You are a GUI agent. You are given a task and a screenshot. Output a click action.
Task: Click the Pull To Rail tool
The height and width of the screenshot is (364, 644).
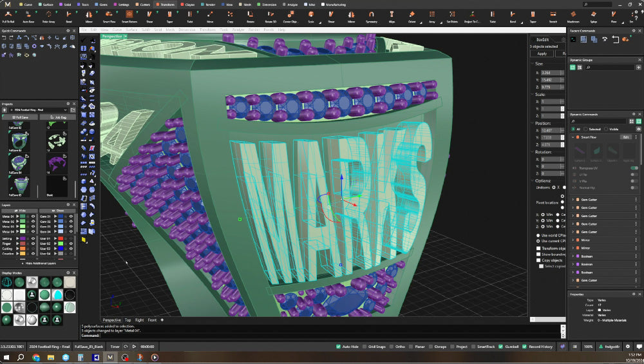(x=8, y=16)
